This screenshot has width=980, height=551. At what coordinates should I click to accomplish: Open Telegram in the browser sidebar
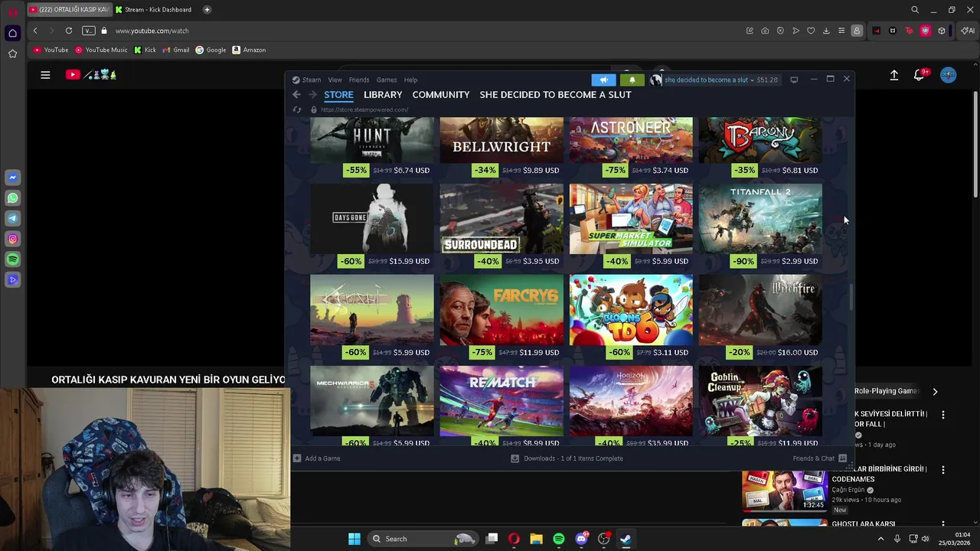(12, 218)
